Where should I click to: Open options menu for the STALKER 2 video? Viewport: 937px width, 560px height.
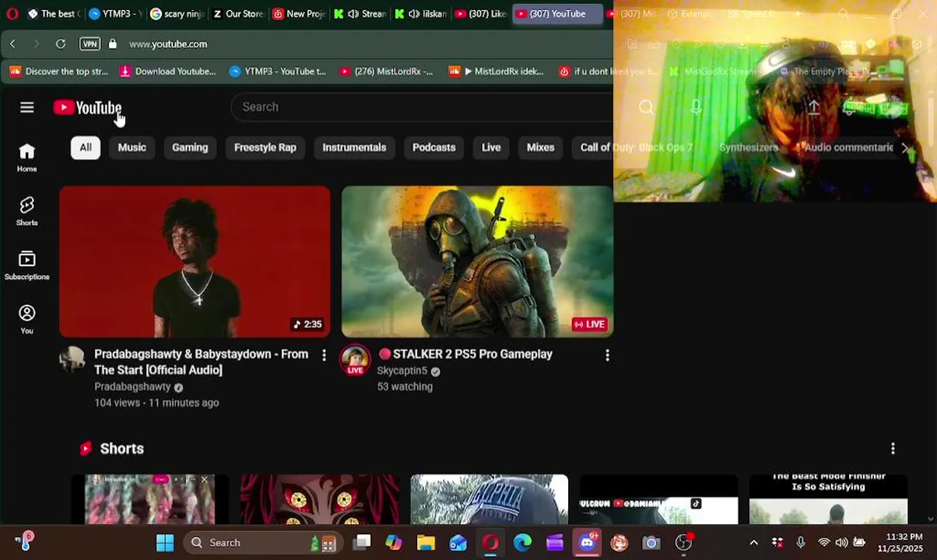click(x=607, y=355)
